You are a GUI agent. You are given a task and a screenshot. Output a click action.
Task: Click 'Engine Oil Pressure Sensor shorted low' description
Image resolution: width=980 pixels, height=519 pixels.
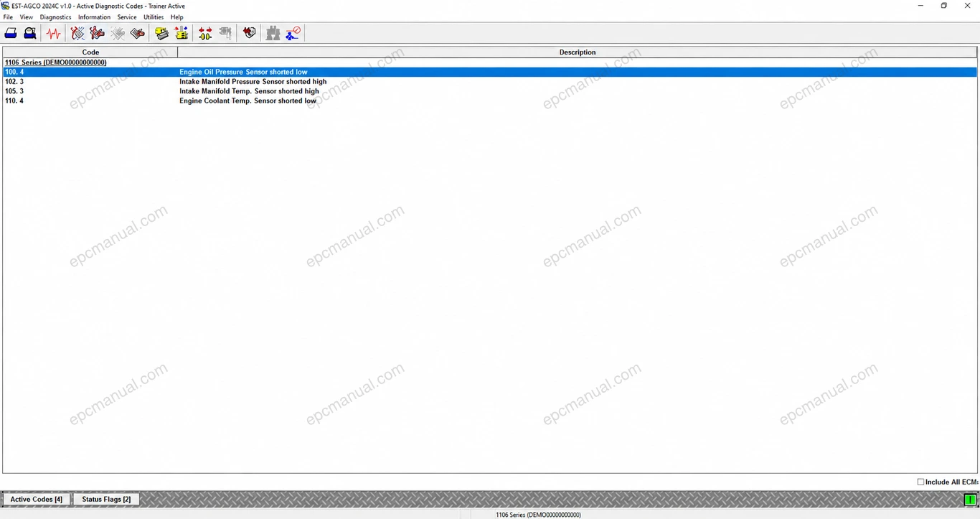click(x=243, y=72)
